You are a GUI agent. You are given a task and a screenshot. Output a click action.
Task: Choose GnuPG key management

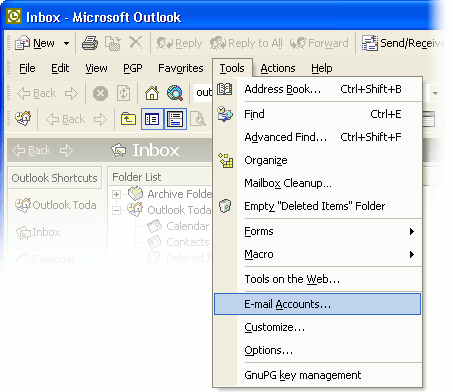click(318, 375)
